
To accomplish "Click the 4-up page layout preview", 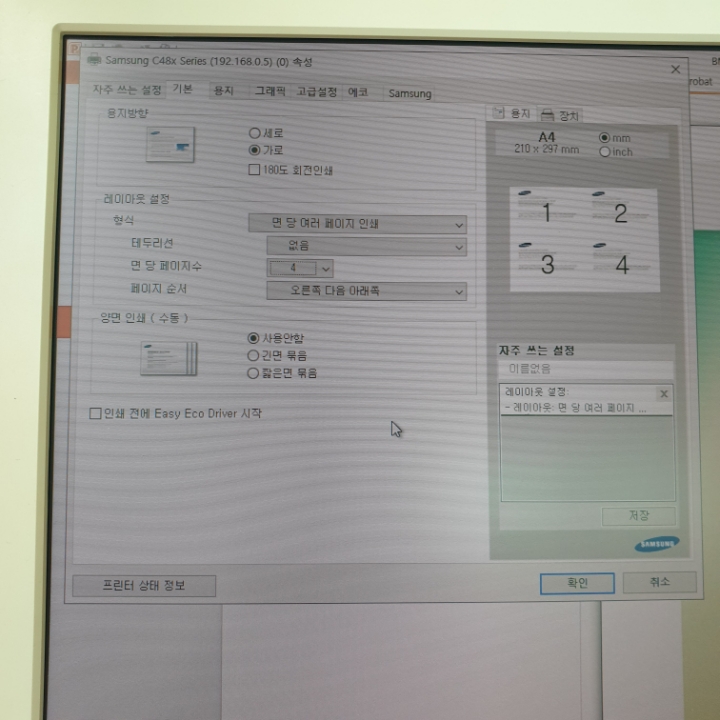I will [x=585, y=240].
